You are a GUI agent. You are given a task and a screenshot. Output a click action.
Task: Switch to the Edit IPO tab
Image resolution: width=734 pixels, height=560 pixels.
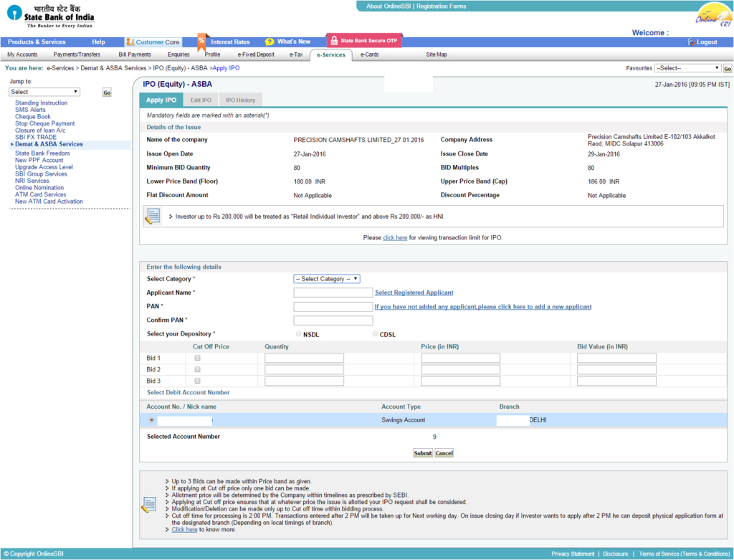tap(201, 100)
